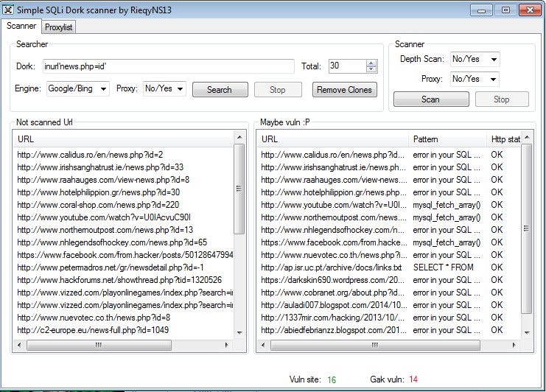Select nuevotec.co.th/news.php?id=8 in Not scanned list
This screenshot has height=392, width=546.
point(94,318)
